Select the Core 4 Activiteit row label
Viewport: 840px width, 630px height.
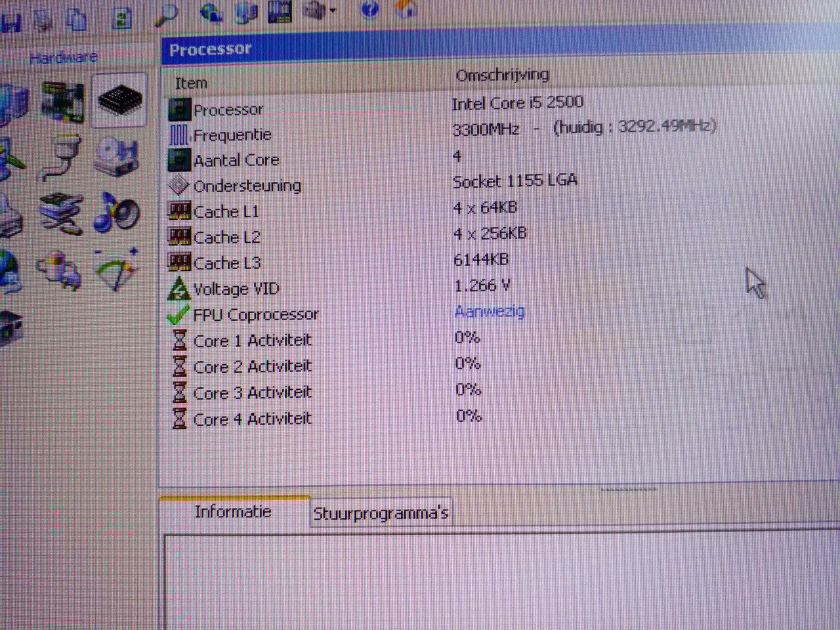tap(253, 419)
